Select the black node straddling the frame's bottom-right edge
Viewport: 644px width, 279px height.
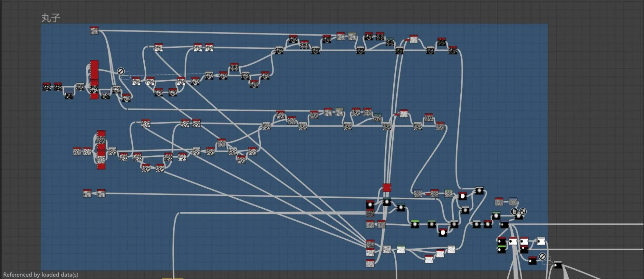[558, 264]
